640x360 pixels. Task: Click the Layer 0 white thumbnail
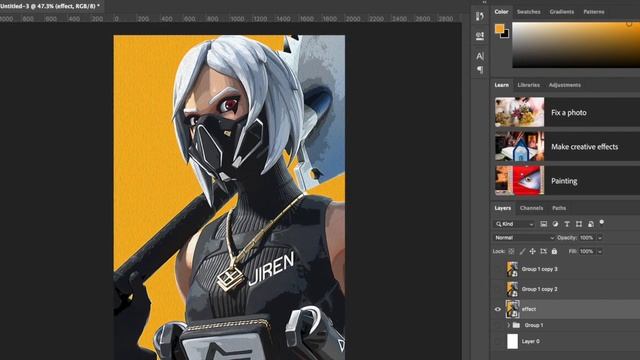pos(512,341)
